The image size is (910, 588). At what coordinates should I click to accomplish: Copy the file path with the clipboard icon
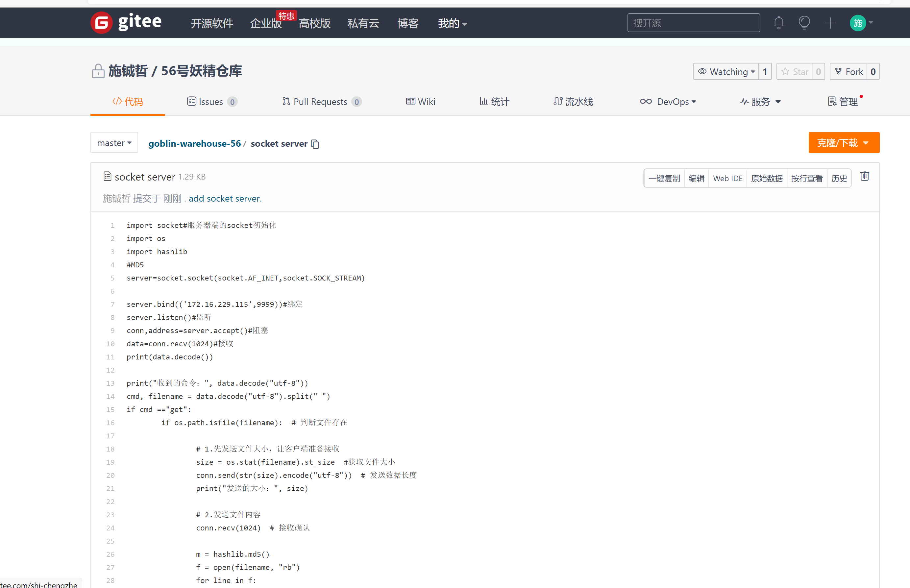pos(315,144)
